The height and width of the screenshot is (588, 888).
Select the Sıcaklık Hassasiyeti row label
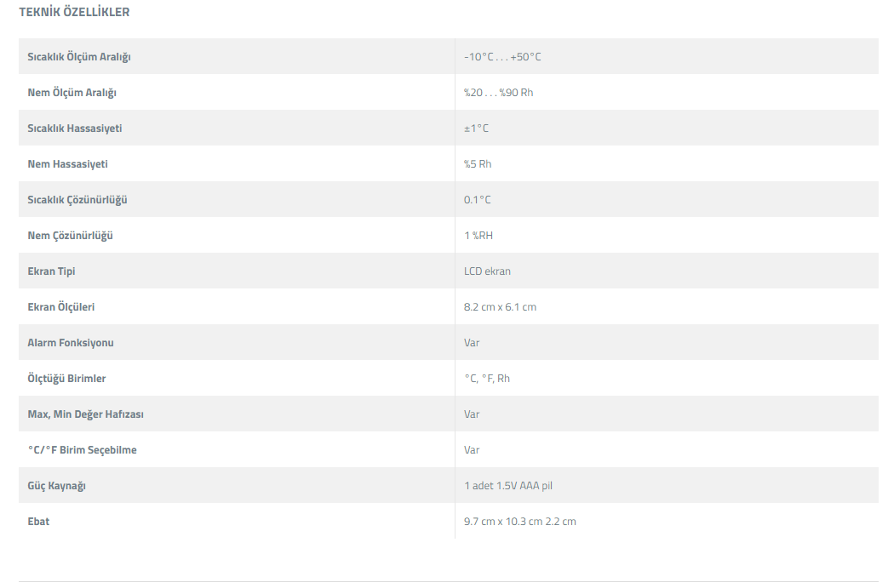tap(75, 128)
